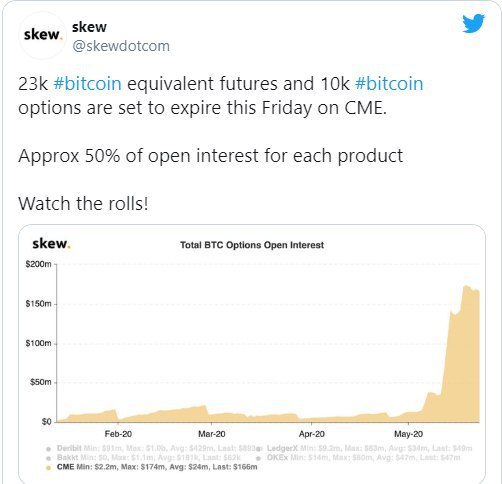Open the skew profile avatar
This screenshot has width=502, height=484.
pyautogui.click(x=42, y=35)
